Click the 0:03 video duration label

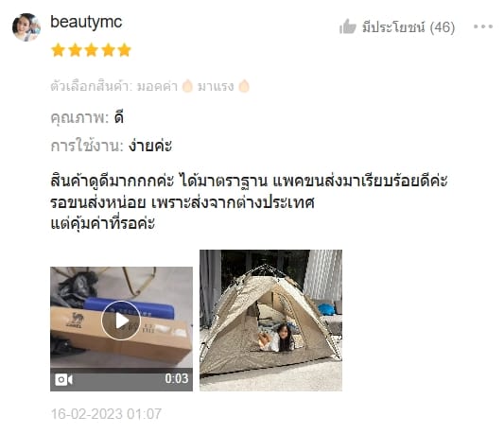177,378
